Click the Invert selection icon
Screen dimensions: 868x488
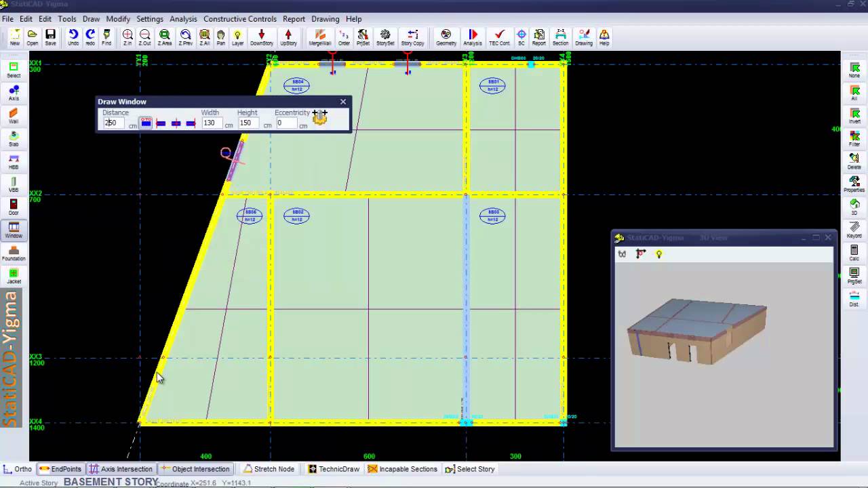coord(854,117)
